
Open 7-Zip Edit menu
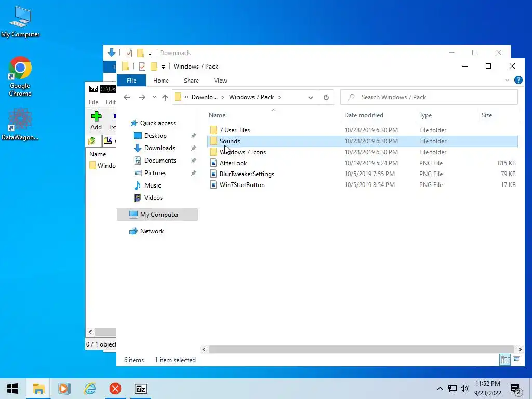click(x=110, y=102)
